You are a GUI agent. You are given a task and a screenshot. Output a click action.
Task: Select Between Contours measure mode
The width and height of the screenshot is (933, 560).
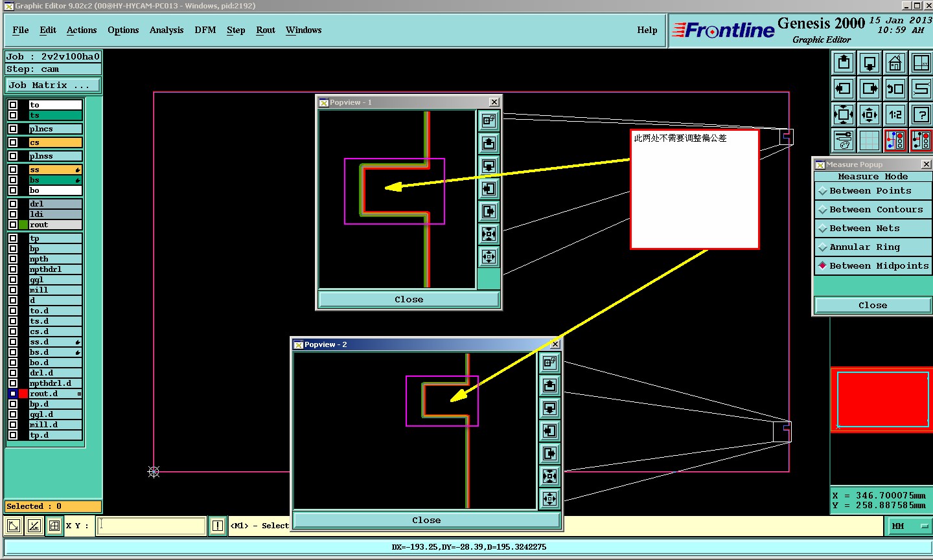click(873, 210)
